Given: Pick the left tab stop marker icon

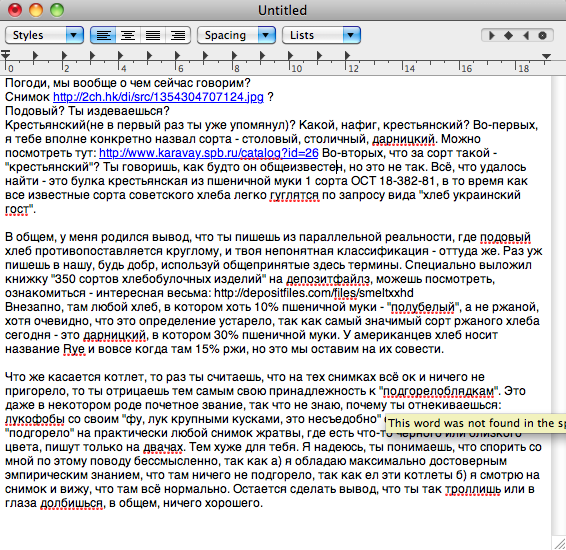Looking at the screenshot, I should coord(492,35).
